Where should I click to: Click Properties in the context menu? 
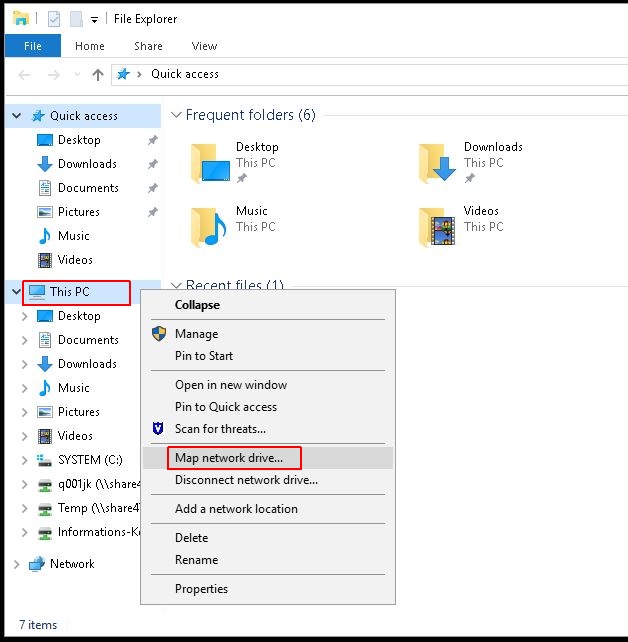[x=201, y=589]
